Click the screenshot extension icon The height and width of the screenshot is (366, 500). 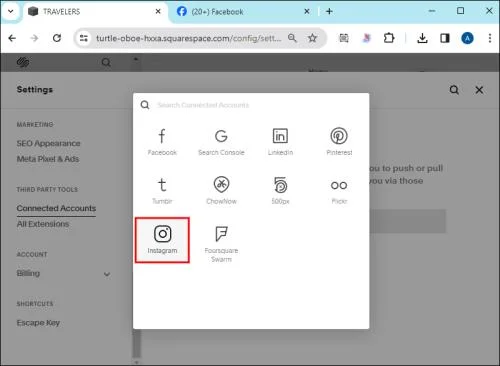pos(344,38)
